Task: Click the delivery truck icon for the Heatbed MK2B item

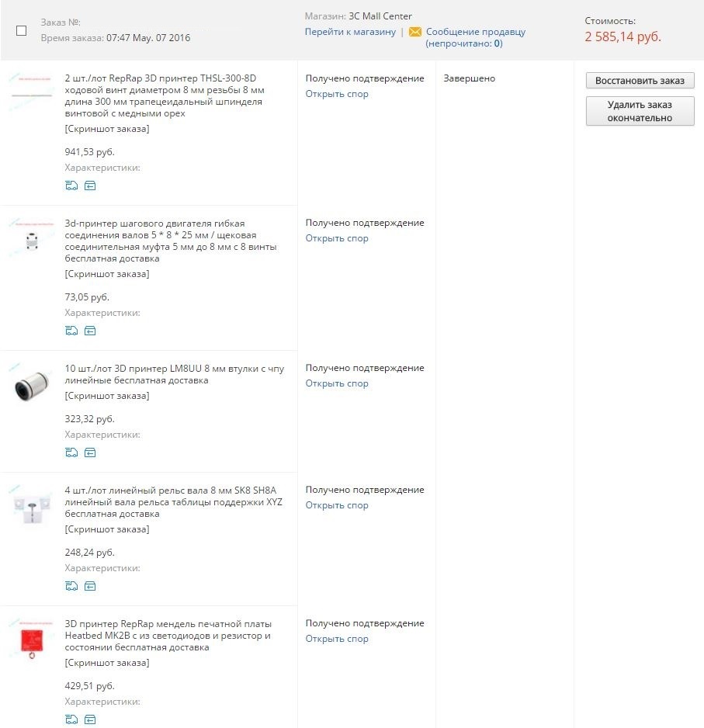Action: 71,719
